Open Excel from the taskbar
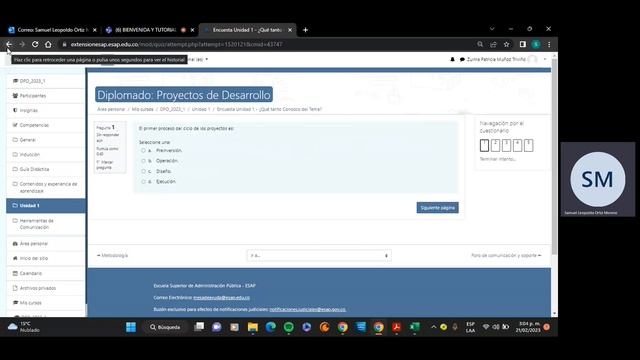This screenshot has height=360, width=640. click(x=414, y=327)
